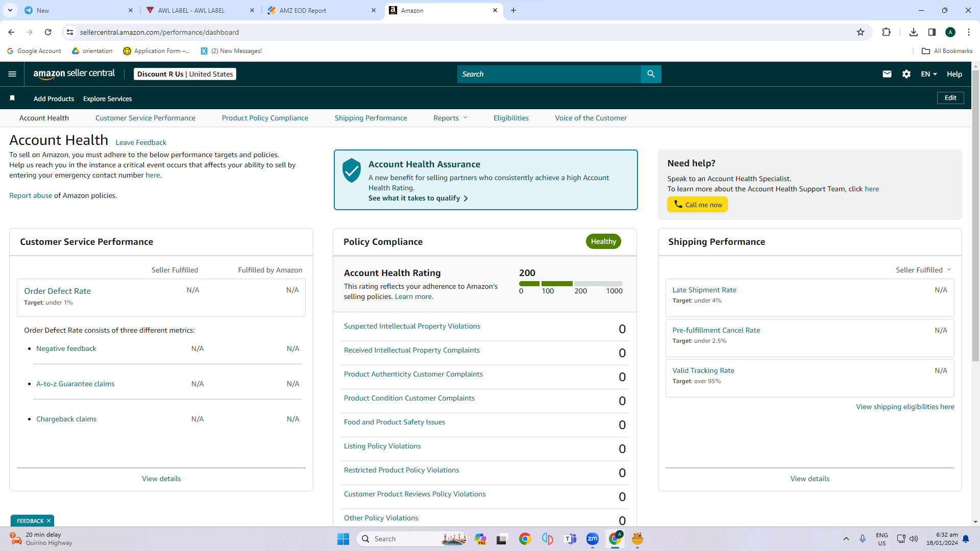This screenshot has width=980, height=551.
Task: Click the Call me now button
Action: pos(697,205)
